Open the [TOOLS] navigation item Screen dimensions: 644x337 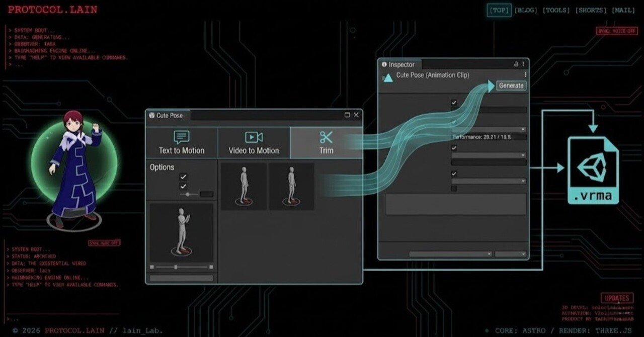point(556,10)
